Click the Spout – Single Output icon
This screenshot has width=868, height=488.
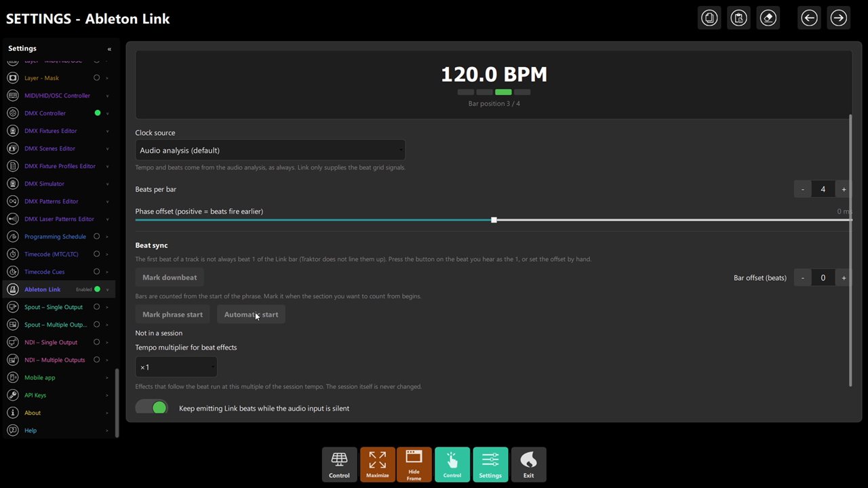[12, 307]
